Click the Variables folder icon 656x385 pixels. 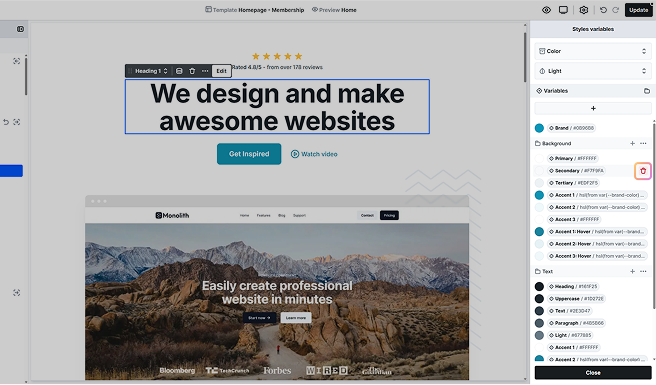tap(646, 91)
